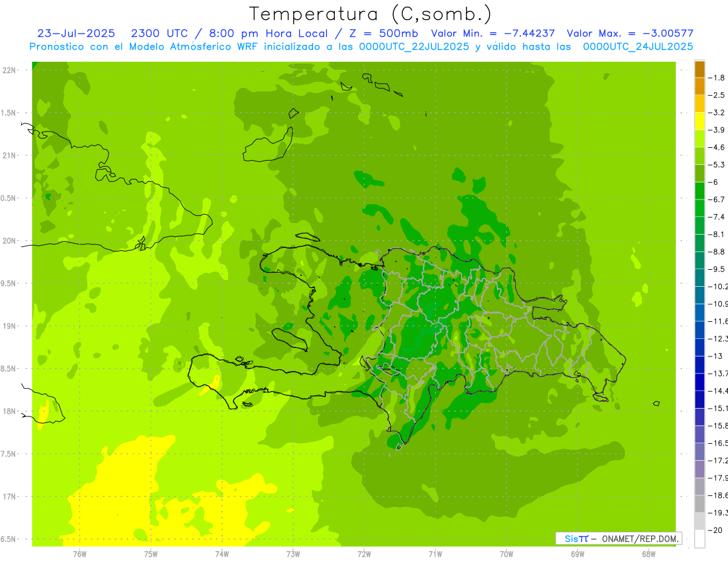The image size is (728, 562).
Task: Click the "0000UTC_22JUL2025" initialization time
Action: coord(414,47)
